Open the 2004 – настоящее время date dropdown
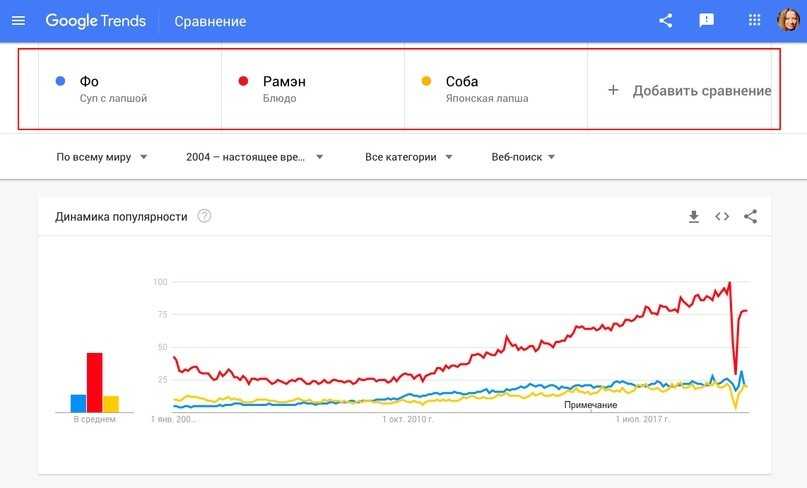Image resolution: width=807 pixels, height=488 pixels. click(x=254, y=157)
